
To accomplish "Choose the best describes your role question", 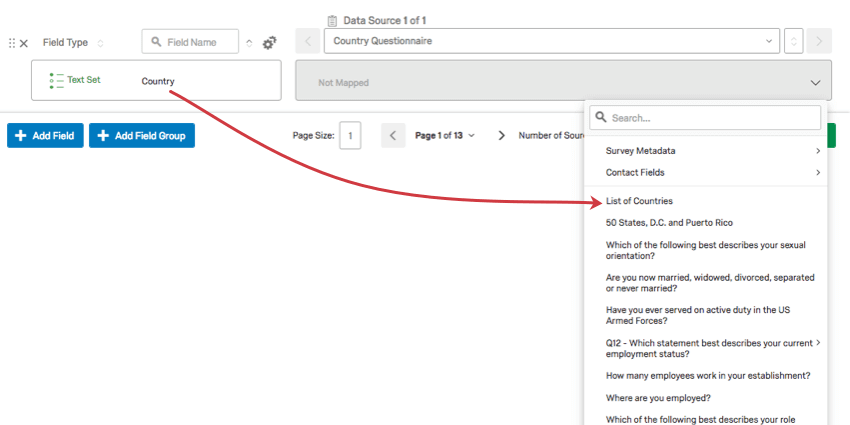I will click(x=700, y=419).
